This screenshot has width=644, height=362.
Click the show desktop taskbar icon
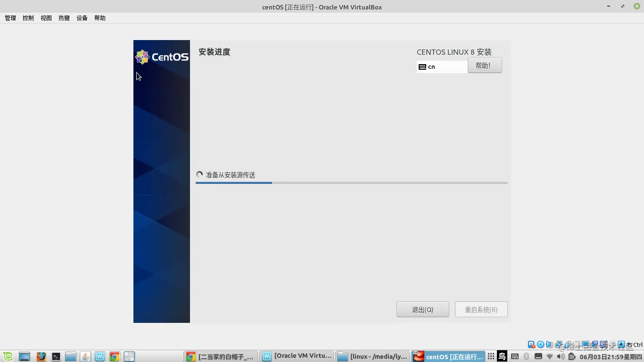pyautogui.click(x=24, y=356)
